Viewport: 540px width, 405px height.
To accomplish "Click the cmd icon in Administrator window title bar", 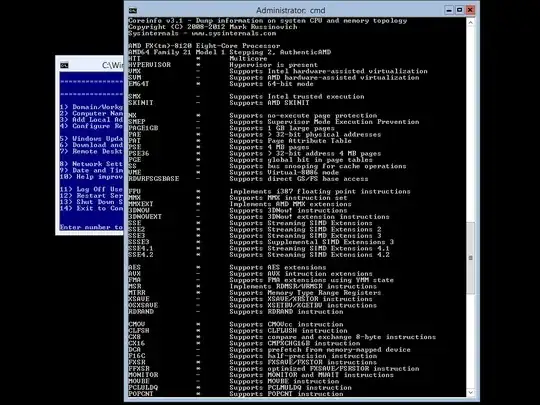I will (133, 11).
